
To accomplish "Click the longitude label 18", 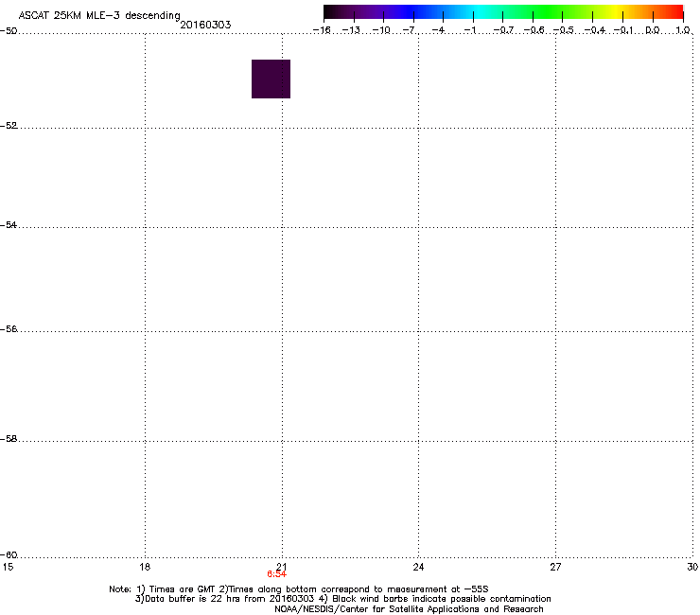I will [x=145, y=567].
